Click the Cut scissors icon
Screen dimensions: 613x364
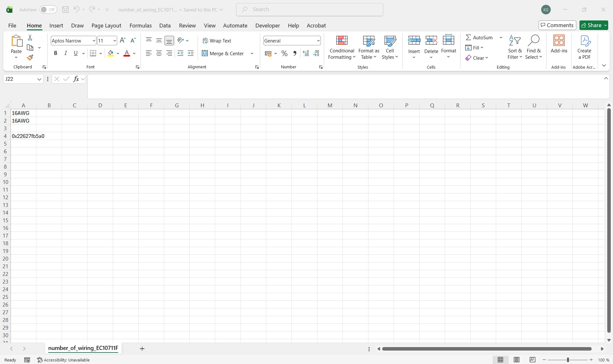point(30,38)
